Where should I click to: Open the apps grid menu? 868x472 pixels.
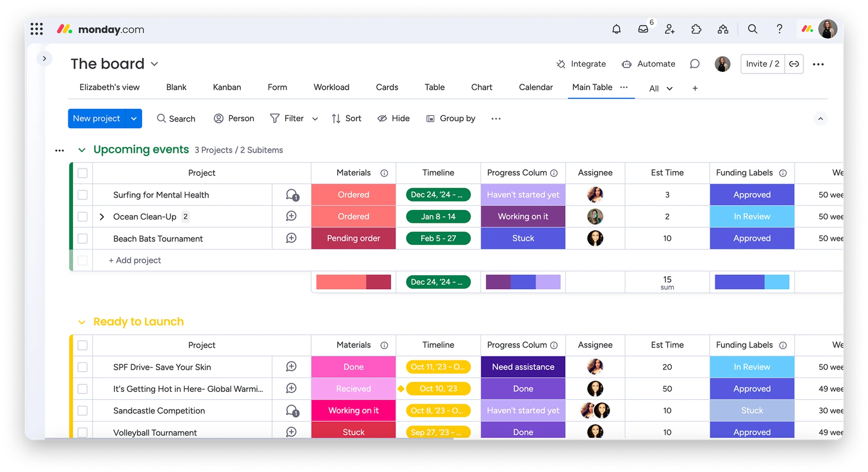tap(37, 29)
